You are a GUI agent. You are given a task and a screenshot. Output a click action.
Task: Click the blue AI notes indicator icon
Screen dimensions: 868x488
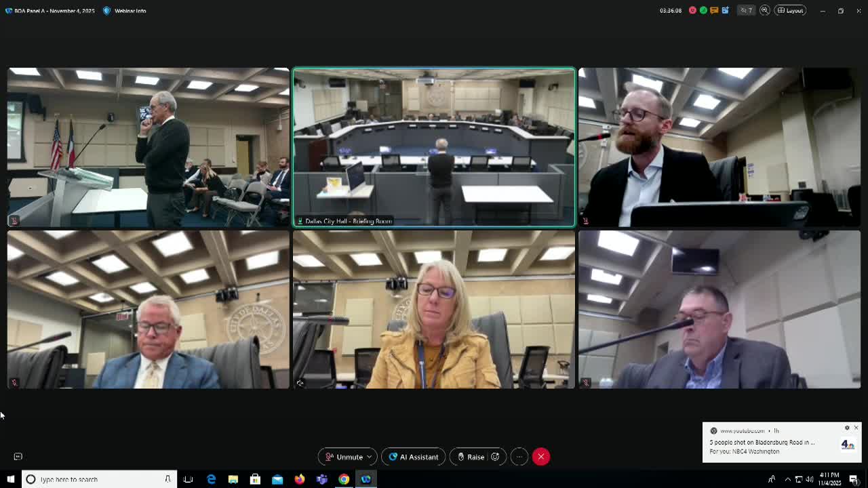point(725,10)
